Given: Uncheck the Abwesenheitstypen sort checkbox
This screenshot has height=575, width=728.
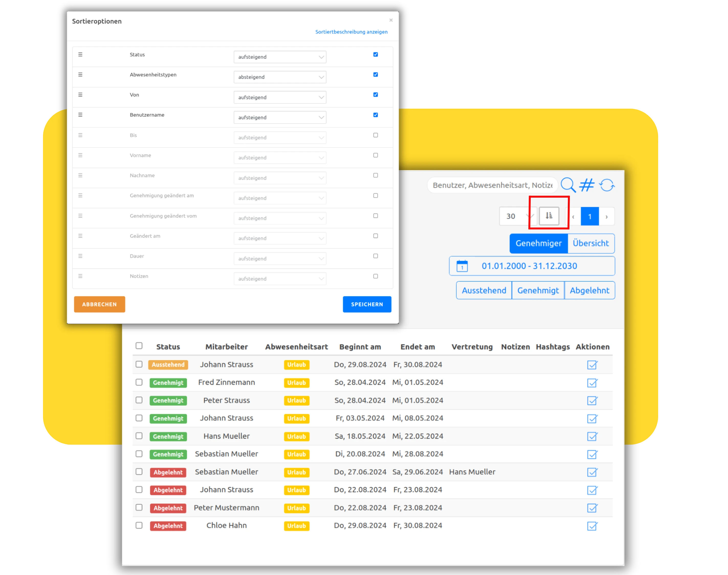Looking at the screenshot, I should pos(375,75).
